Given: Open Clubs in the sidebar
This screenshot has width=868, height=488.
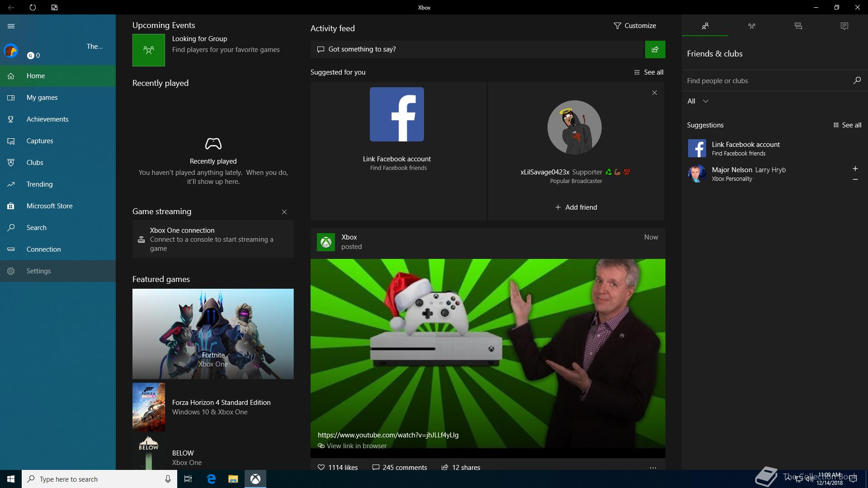Looking at the screenshot, I should 58,163.
